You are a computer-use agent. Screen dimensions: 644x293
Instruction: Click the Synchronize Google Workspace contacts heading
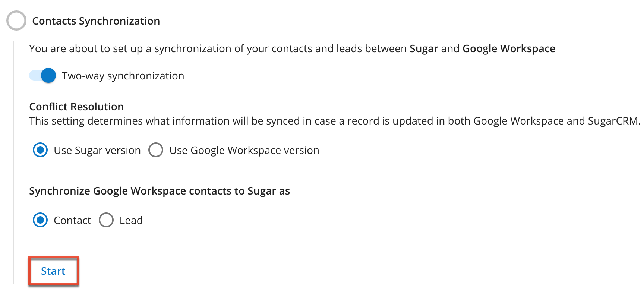tap(160, 190)
